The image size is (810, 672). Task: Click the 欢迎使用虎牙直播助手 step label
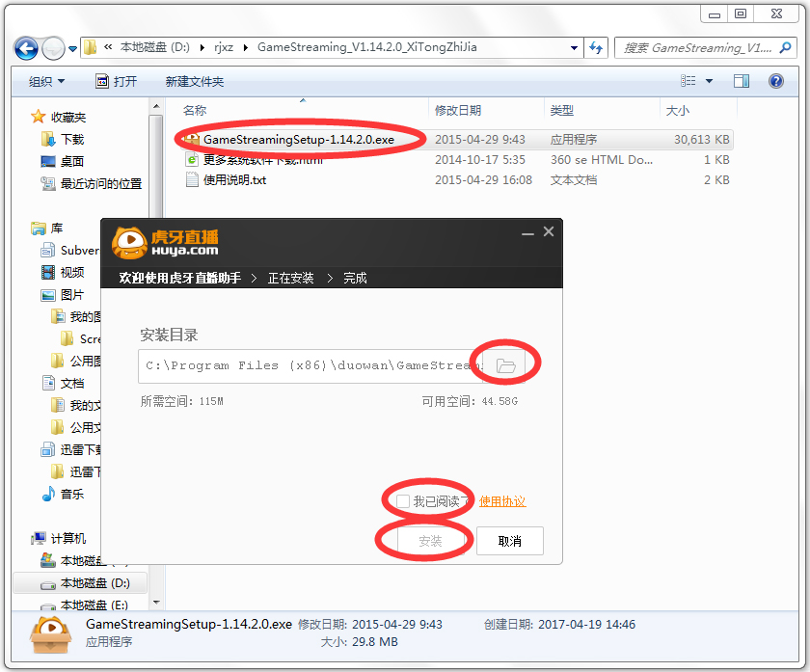(179, 278)
